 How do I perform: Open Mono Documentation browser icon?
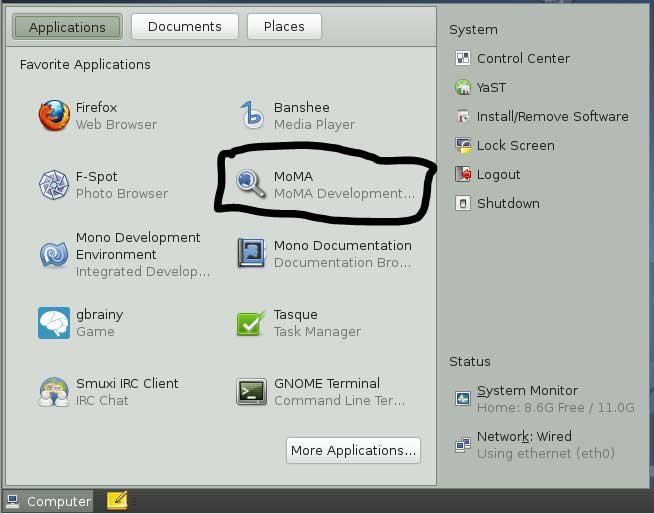pos(251,253)
